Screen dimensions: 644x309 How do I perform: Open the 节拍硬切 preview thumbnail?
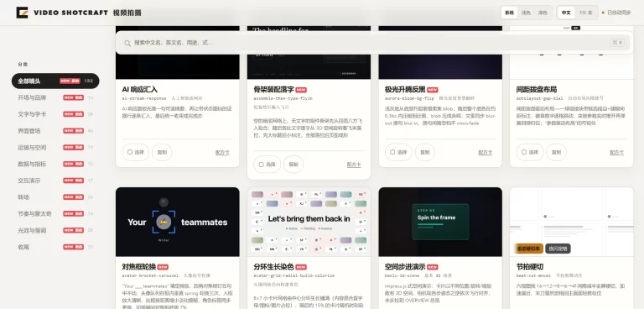(572, 222)
